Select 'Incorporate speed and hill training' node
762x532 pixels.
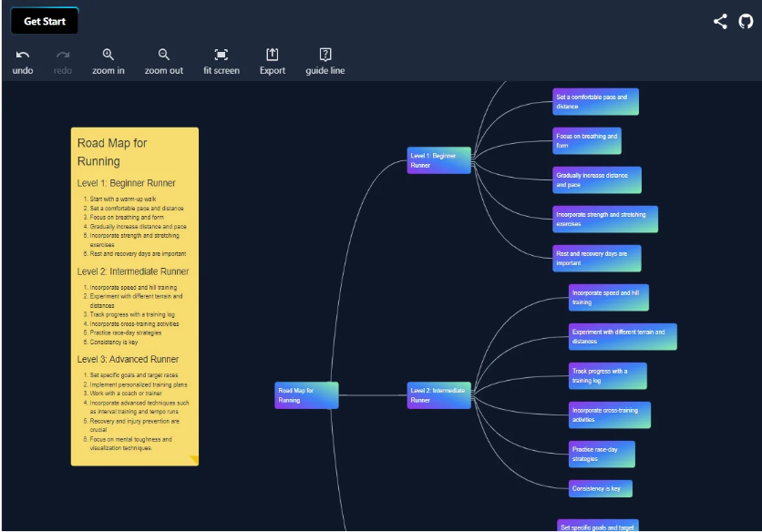(x=609, y=297)
